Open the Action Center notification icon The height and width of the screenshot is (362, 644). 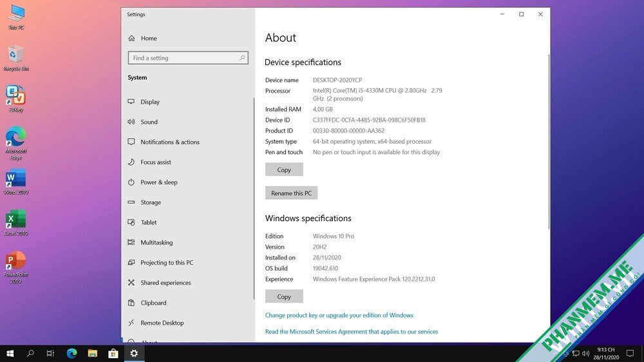(630, 354)
